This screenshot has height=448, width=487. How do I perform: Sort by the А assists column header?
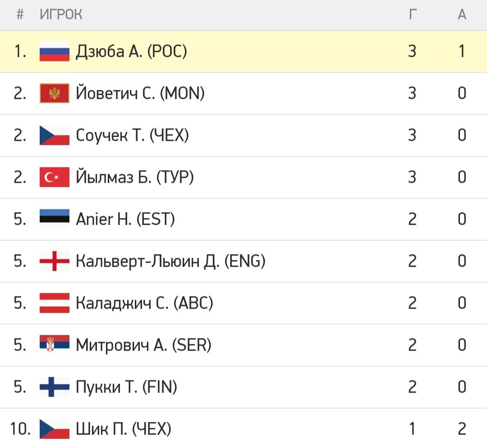[x=462, y=14]
